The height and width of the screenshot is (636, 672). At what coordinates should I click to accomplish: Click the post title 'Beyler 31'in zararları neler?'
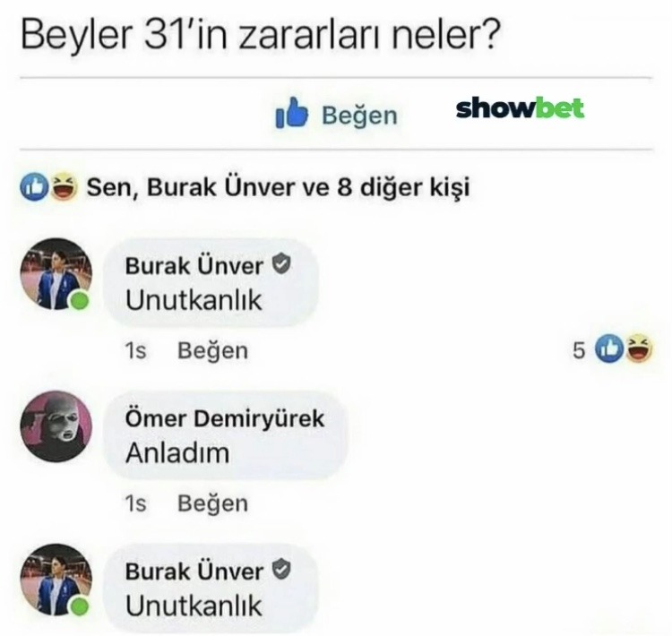point(261,36)
